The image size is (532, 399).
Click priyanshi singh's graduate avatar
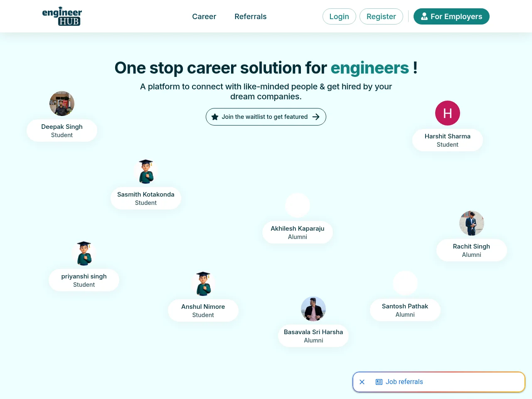tap(84, 253)
